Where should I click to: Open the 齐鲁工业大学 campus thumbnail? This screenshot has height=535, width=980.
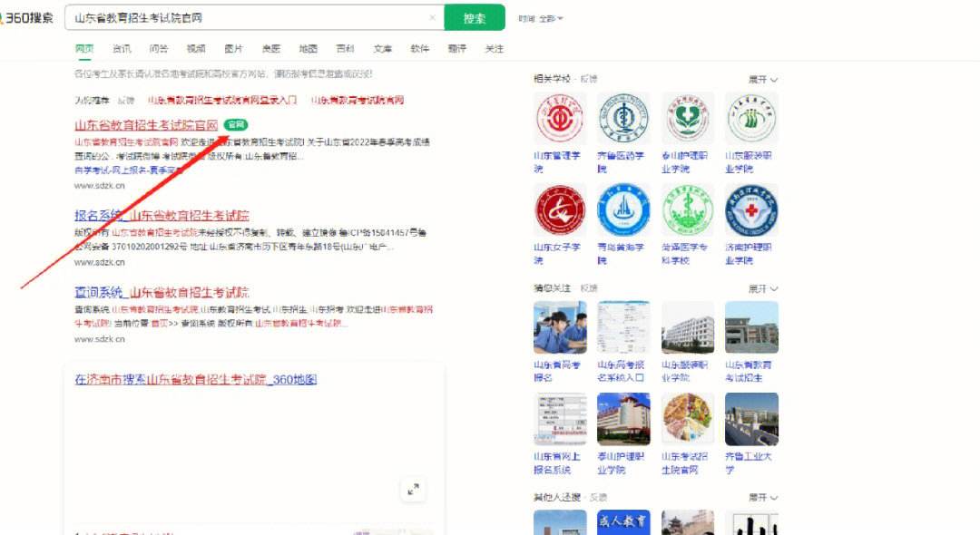751,420
